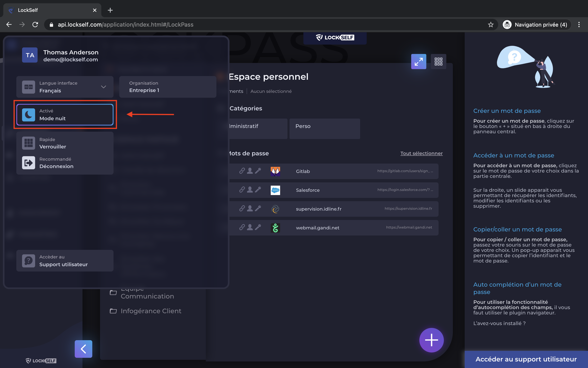Click the question mark support icon
588x368 pixels.
(x=28, y=261)
